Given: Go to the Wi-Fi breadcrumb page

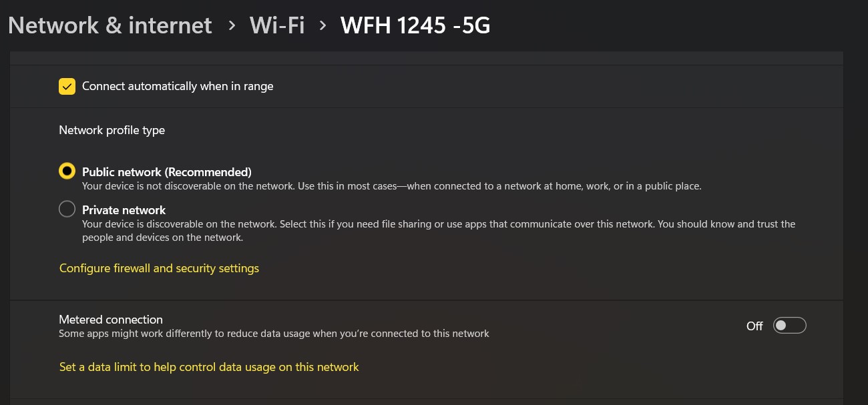Looking at the screenshot, I should (x=277, y=25).
